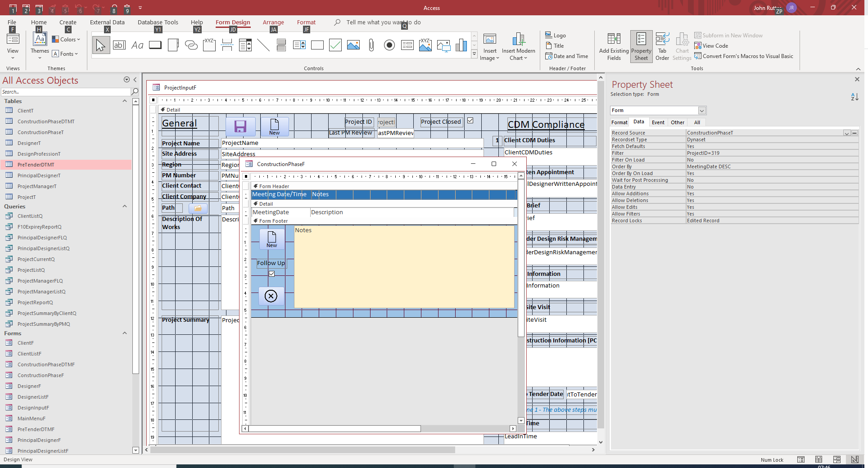This screenshot has width=868, height=468.
Task: Select the Image control
Action: click(x=353, y=45)
